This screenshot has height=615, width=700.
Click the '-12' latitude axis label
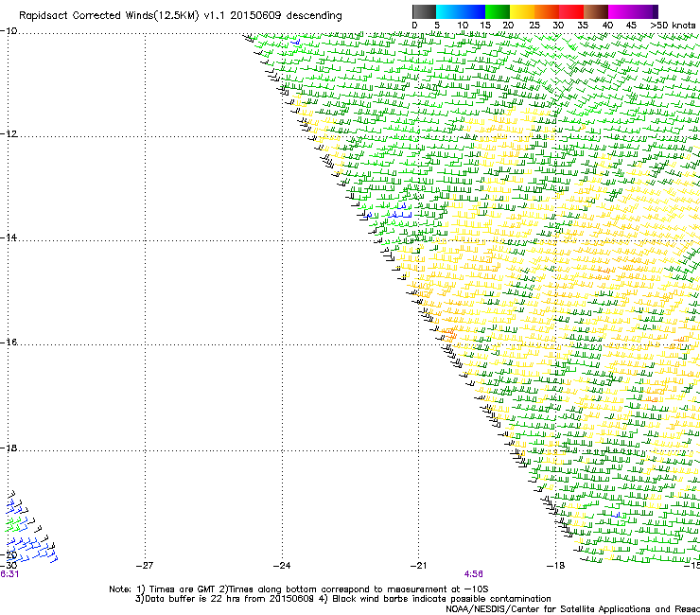pyautogui.click(x=9, y=134)
